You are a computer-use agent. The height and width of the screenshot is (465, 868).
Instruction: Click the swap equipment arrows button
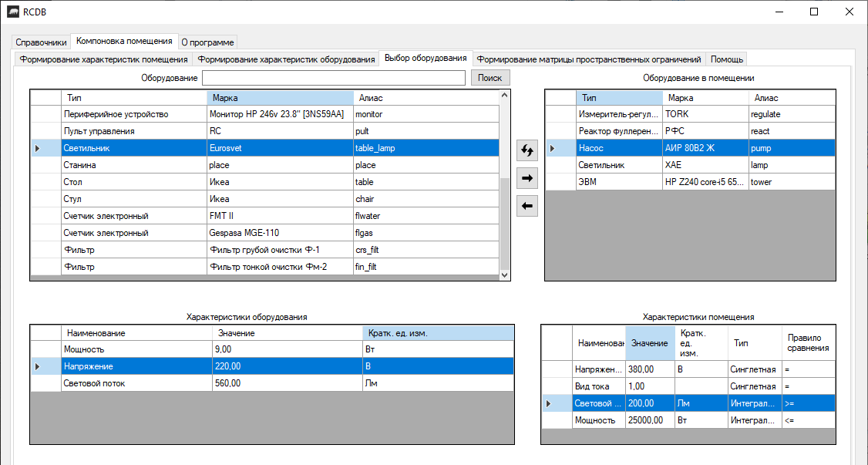tap(527, 150)
